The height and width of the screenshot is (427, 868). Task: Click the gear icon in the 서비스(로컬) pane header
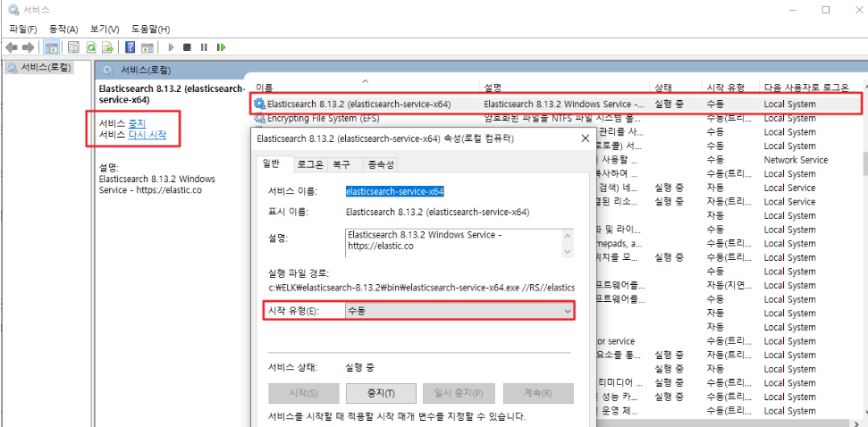[109, 71]
